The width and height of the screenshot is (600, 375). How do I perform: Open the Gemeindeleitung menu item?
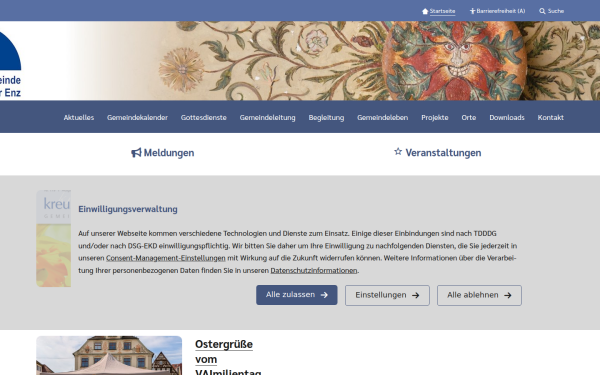267,117
